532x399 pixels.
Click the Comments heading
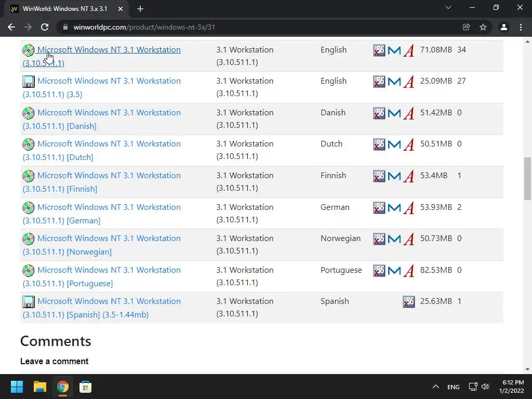[x=56, y=341]
